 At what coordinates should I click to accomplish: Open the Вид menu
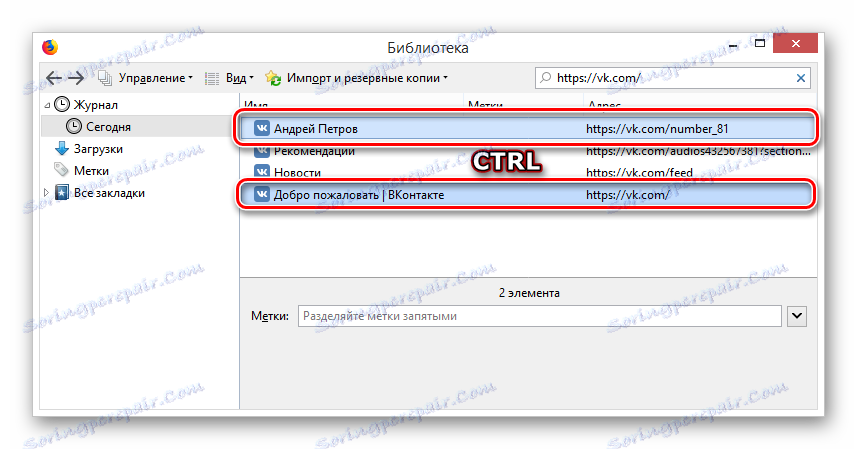pyautogui.click(x=239, y=78)
